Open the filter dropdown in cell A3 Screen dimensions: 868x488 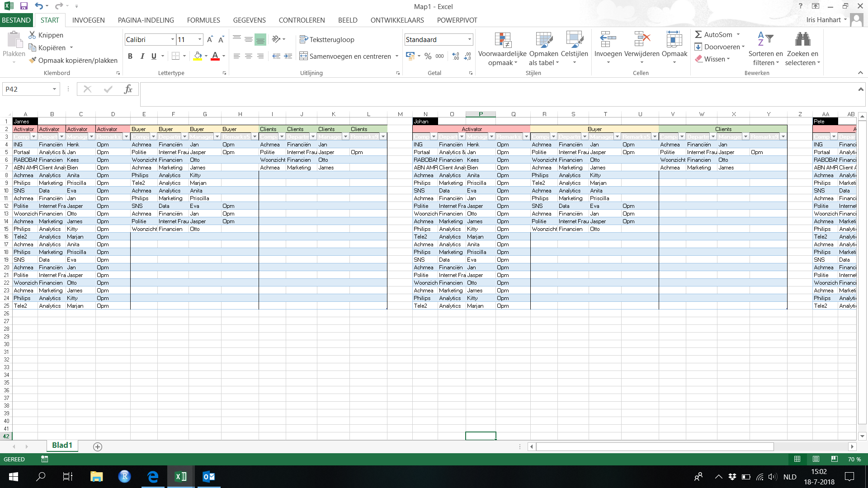33,137
